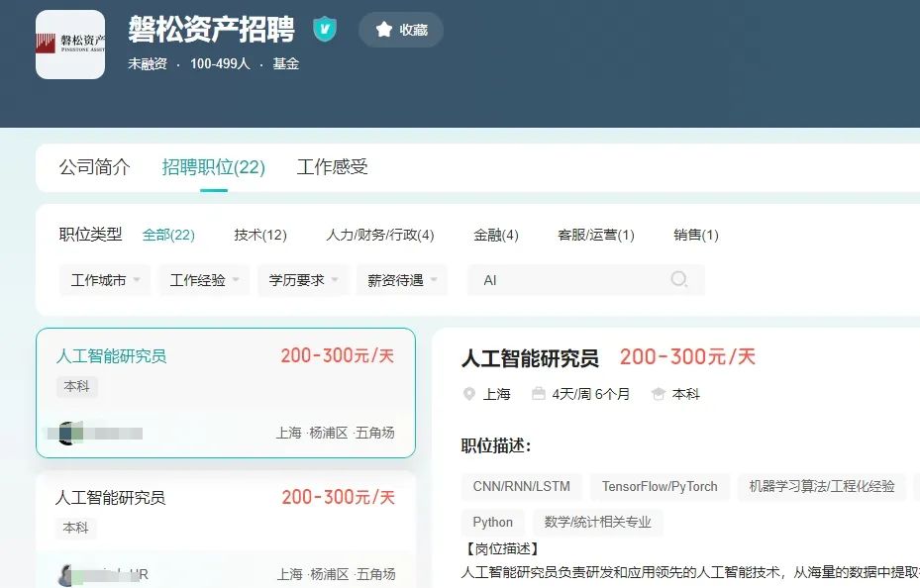Open the 薪资待遇 salary dropdown
The width and height of the screenshot is (920, 588).
402,280
